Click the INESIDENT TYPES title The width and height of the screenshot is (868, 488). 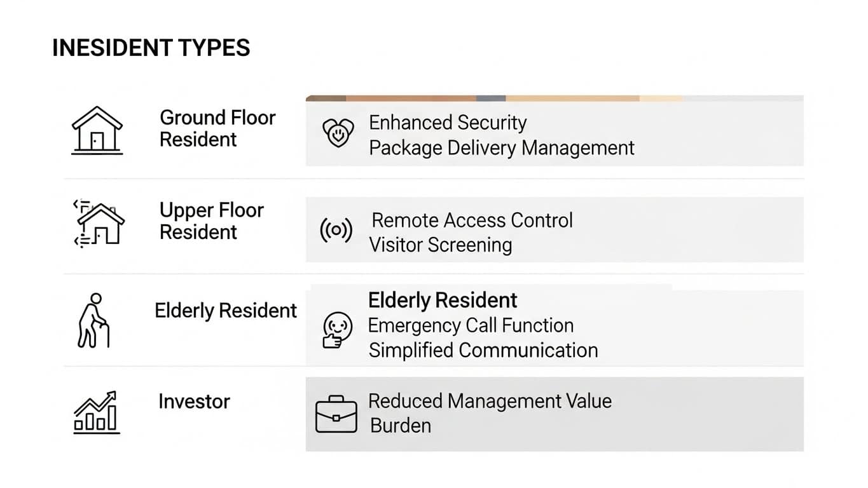tap(151, 48)
